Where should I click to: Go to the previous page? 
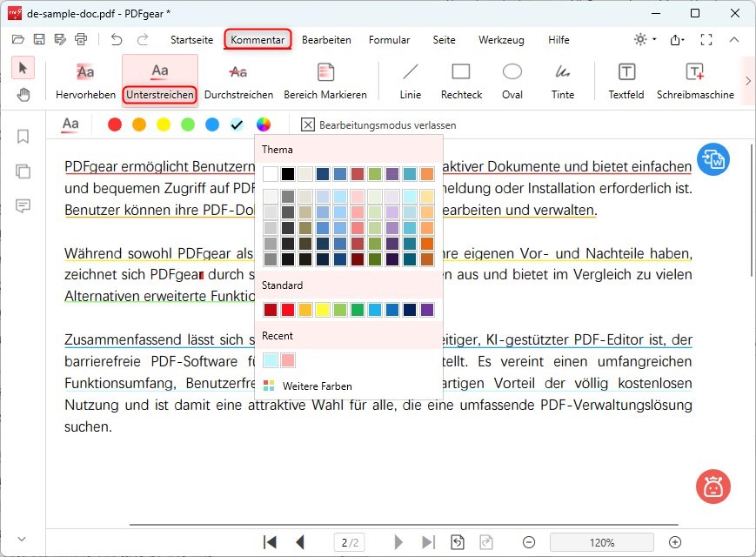pyautogui.click(x=300, y=542)
